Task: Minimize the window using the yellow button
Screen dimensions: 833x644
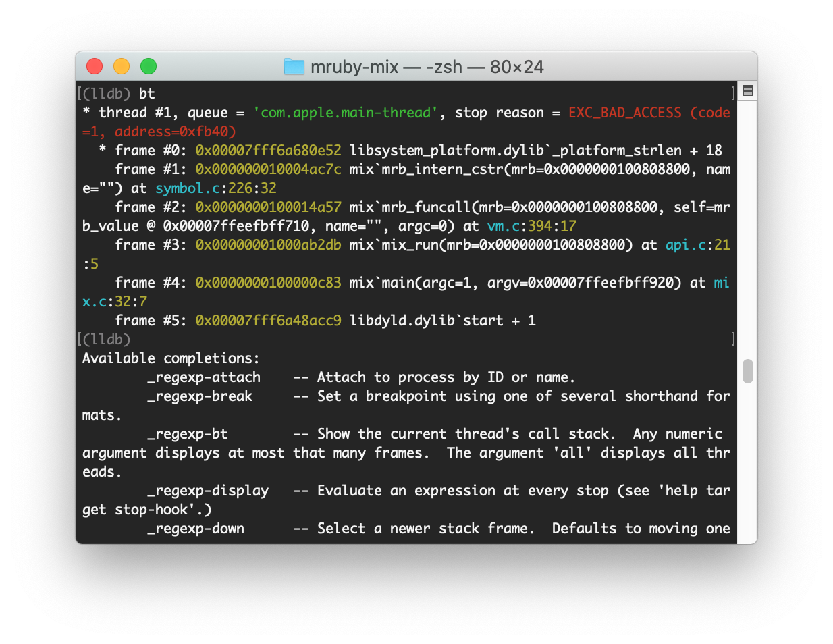Action: (122, 66)
